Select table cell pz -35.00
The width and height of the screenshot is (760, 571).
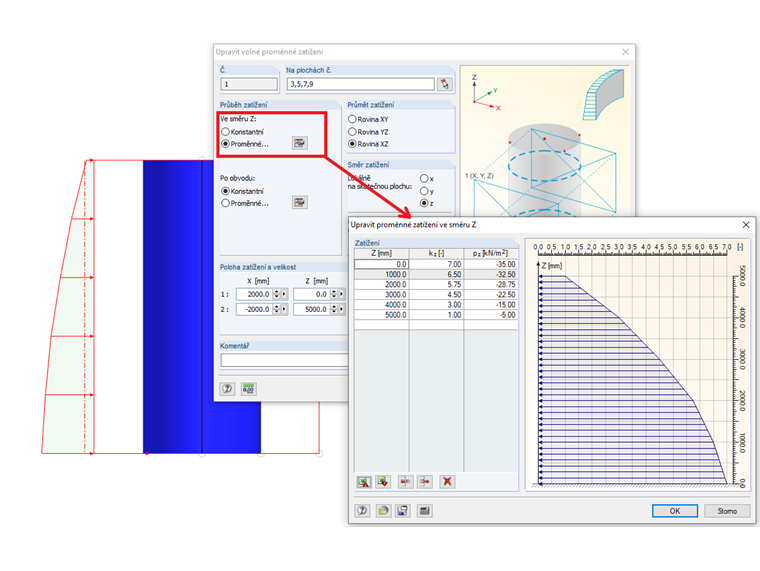pos(491,264)
